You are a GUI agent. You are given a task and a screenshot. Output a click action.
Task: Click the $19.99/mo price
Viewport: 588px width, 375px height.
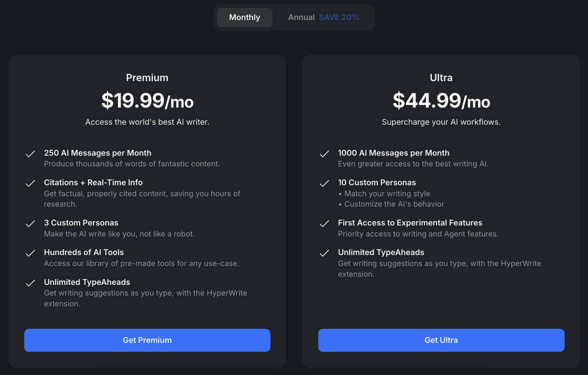pyautogui.click(x=147, y=101)
